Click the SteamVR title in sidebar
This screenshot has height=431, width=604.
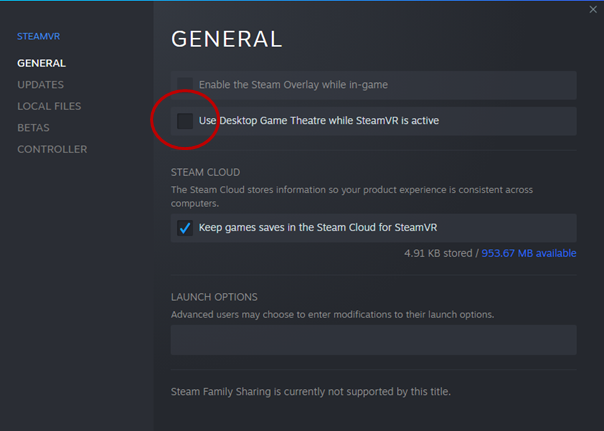coord(38,37)
